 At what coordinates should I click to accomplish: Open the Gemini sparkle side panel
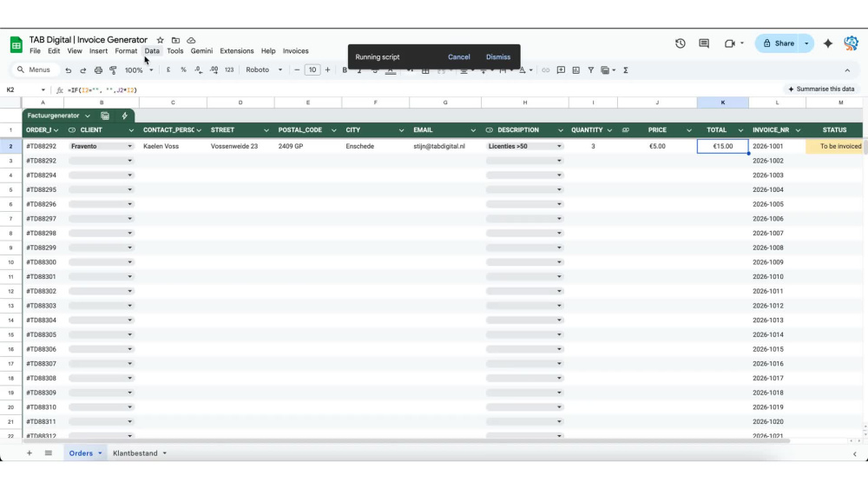(827, 43)
